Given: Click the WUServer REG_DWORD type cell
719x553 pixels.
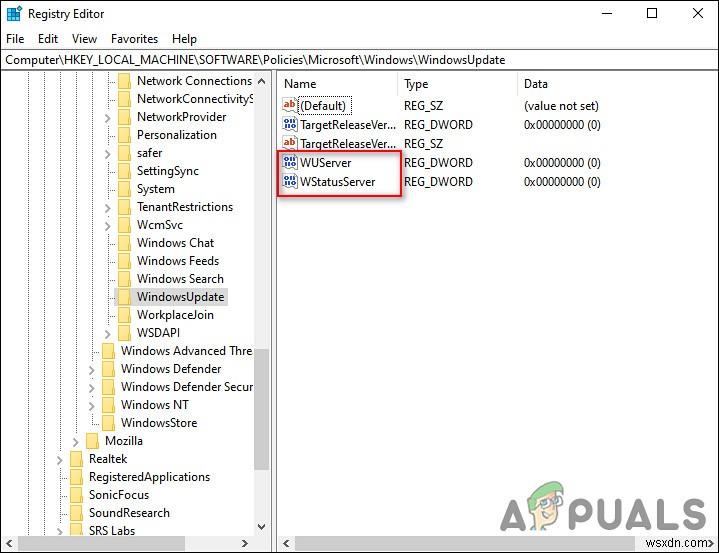Looking at the screenshot, I should 438,163.
